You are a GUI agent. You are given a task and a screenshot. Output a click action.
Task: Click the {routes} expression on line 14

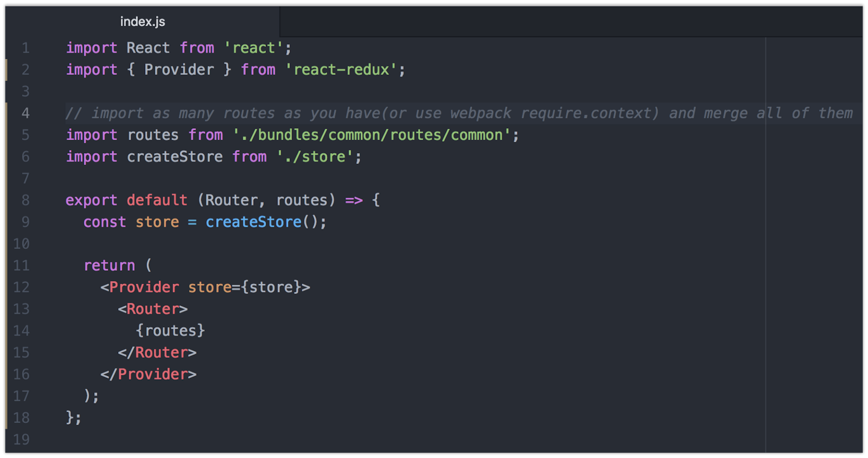[x=170, y=330]
